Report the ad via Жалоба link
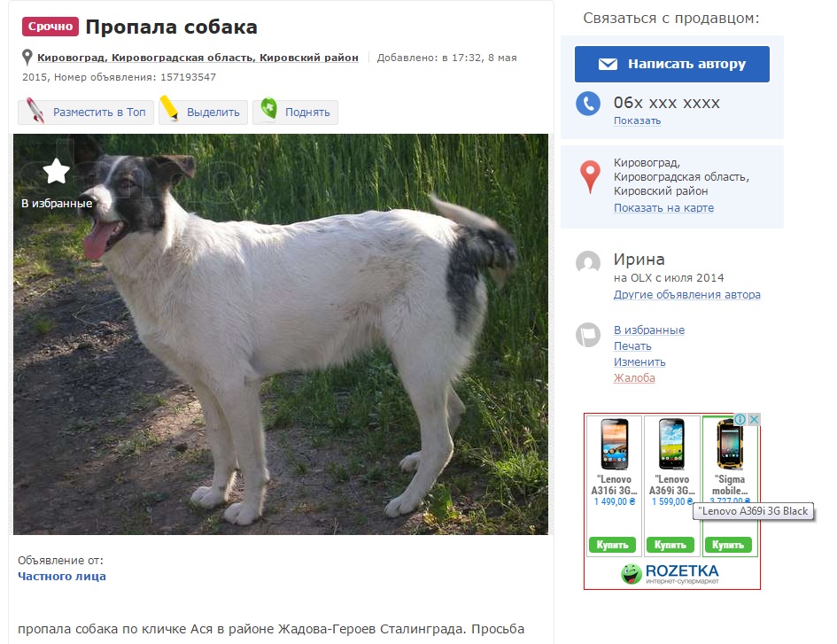837x644 pixels. pyautogui.click(x=634, y=378)
